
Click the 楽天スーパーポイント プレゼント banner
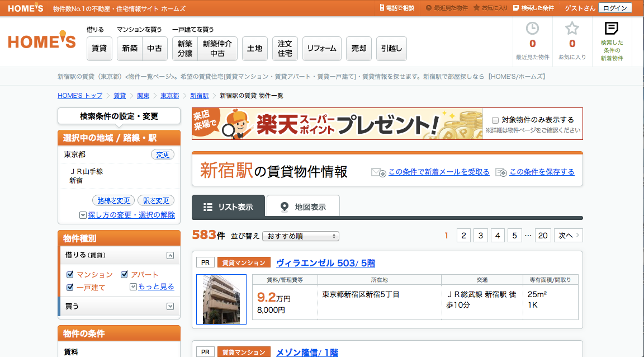tap(337, 124)
